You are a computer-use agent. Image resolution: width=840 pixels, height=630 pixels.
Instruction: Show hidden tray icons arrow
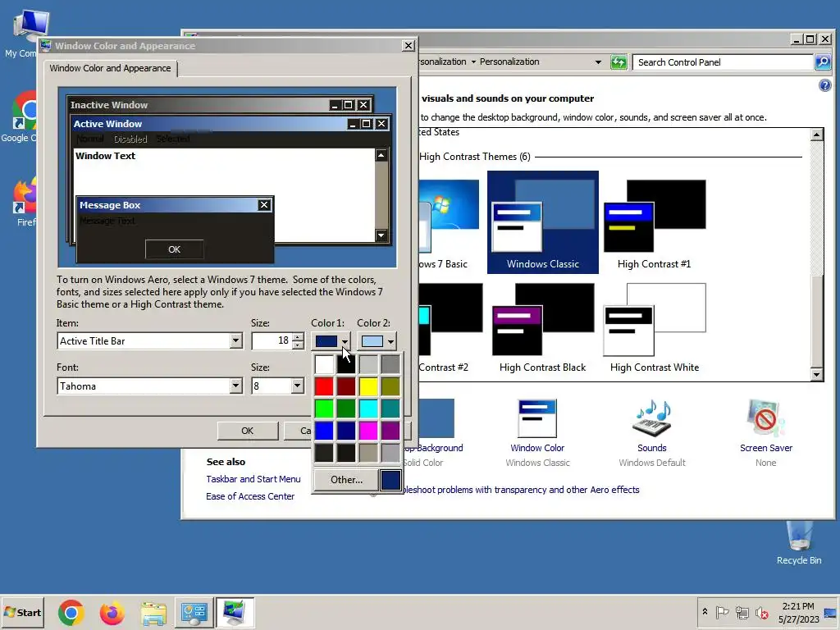[705, 612]
